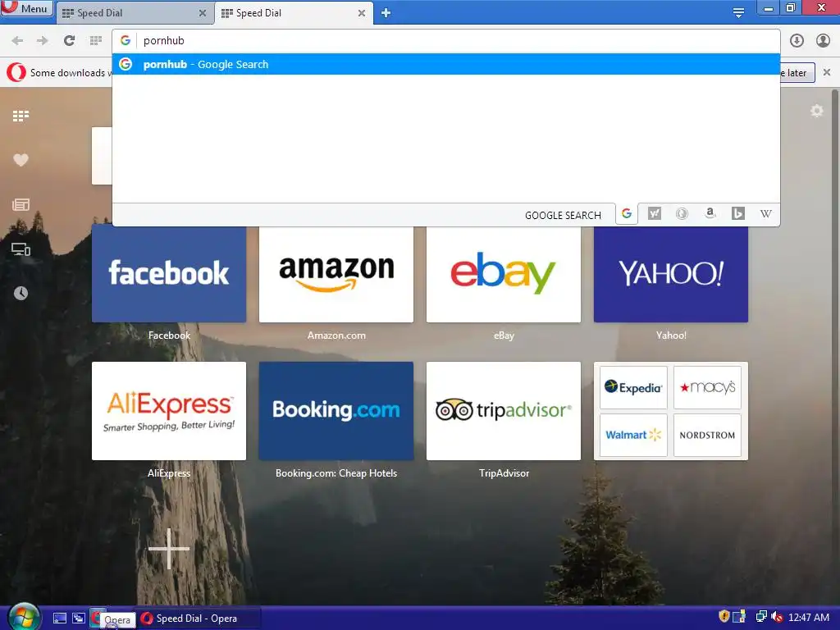Image resolution: width=840 pixels, height=630 pixels.
Task: Reload the page
Action: point(69,41)
